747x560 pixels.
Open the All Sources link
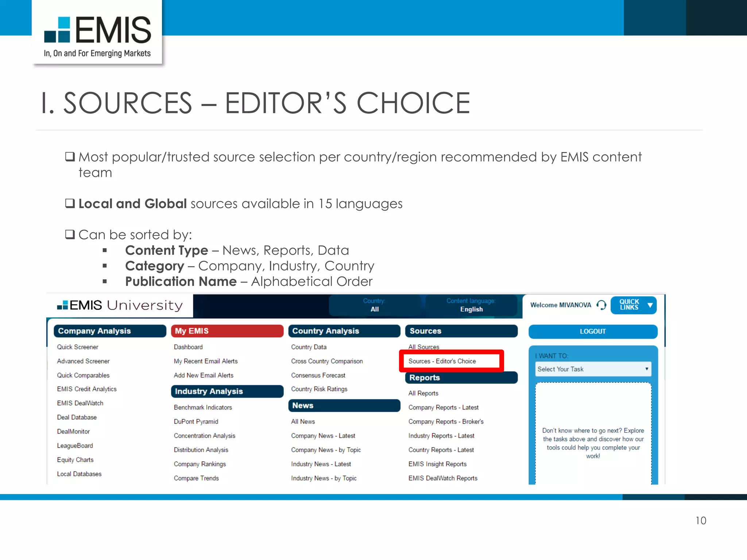pyautogui.click(x=424, y=347)
